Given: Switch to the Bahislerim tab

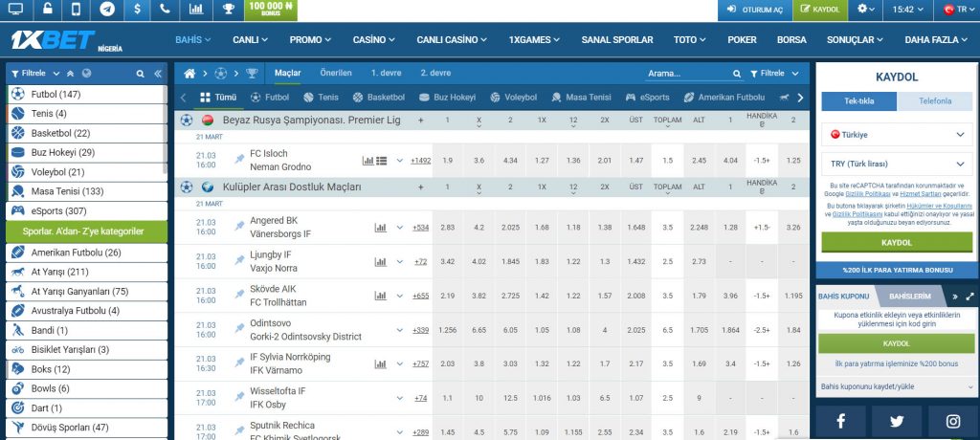Looking at the screenshot, I should tap(909, 297).
